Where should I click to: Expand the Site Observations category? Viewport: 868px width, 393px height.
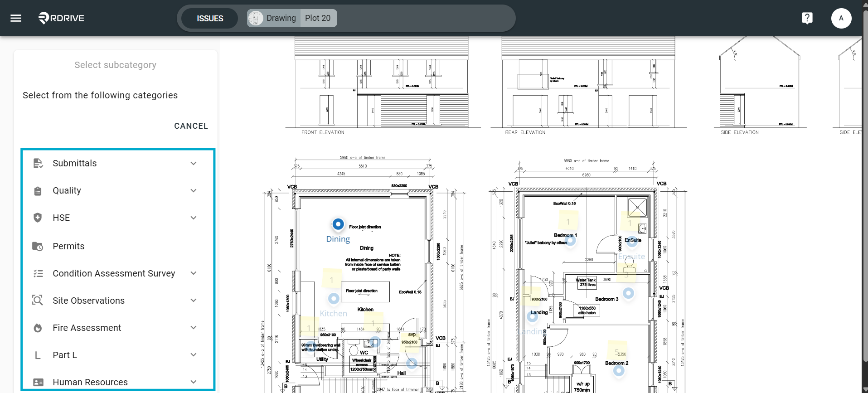click(x=194, y=300)
